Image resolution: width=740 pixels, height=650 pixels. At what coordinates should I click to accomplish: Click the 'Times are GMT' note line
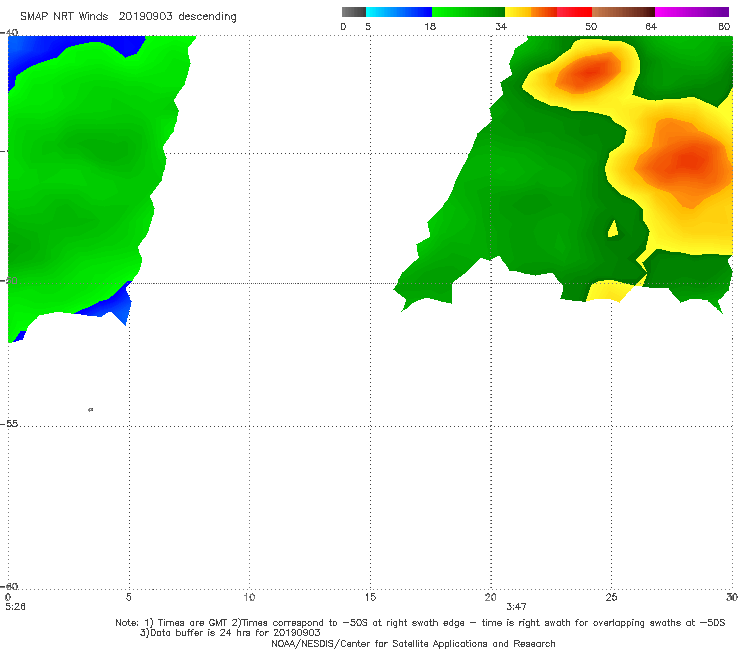(420, 623)
